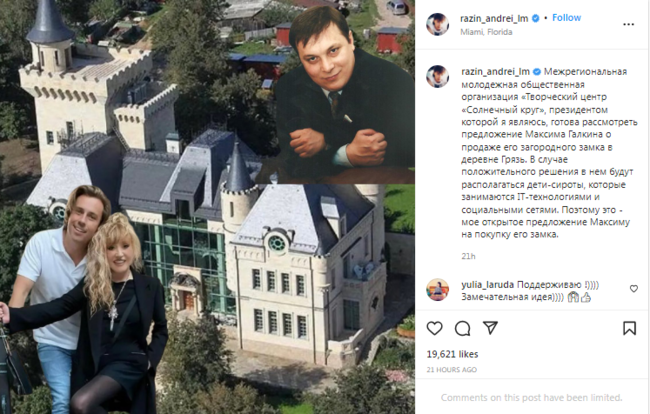Open razin_andrei_lm profile from header username
The height and width of the screenshot is (414, 650).
[494, 18]
